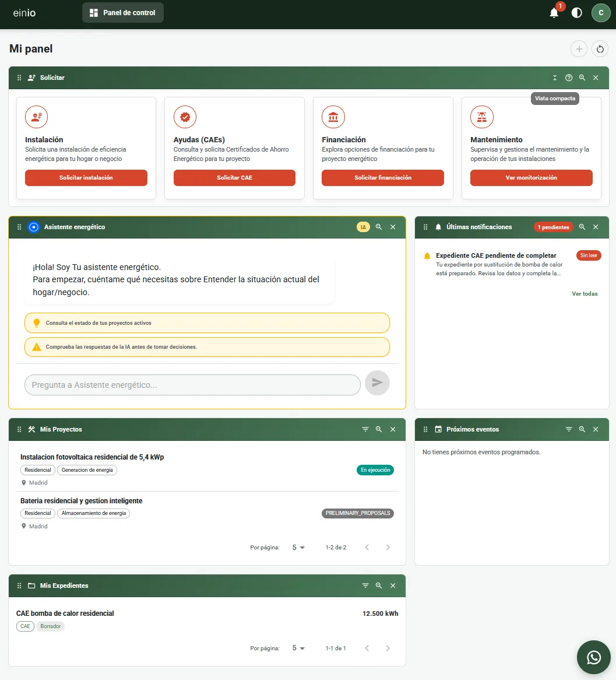
Task: Open filter in Mis Proyectos panel
Action: 365,429
